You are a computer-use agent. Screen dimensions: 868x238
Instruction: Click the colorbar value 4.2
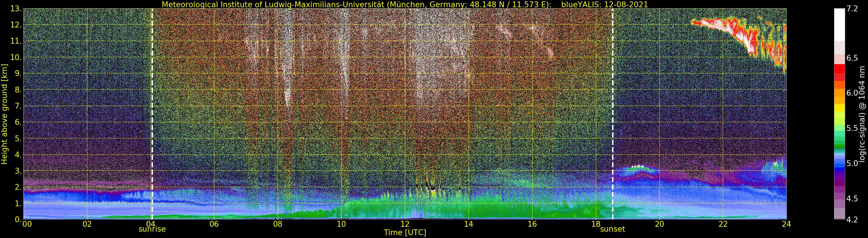852,220
